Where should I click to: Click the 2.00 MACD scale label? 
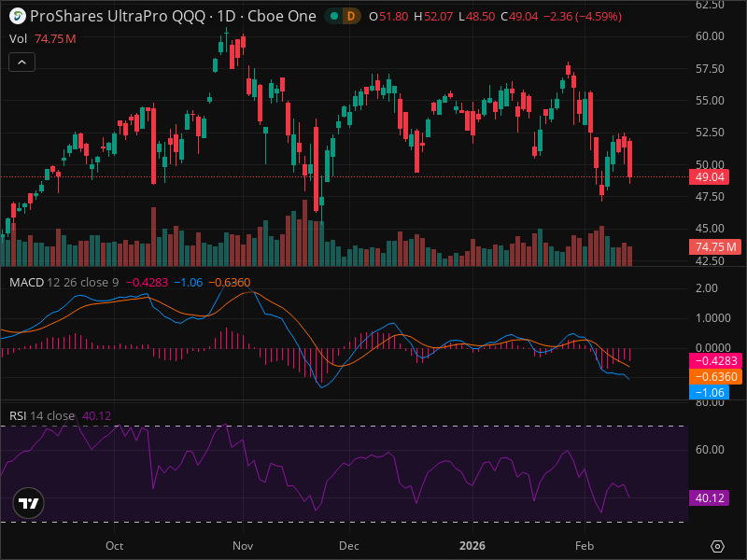tap(707, 288)
